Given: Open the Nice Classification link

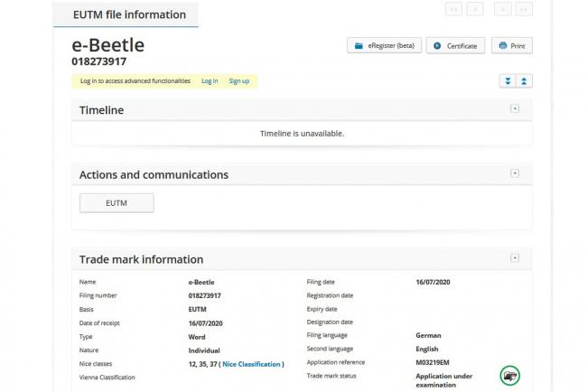Looking at the screenshot, I should [x=251, y=364].
